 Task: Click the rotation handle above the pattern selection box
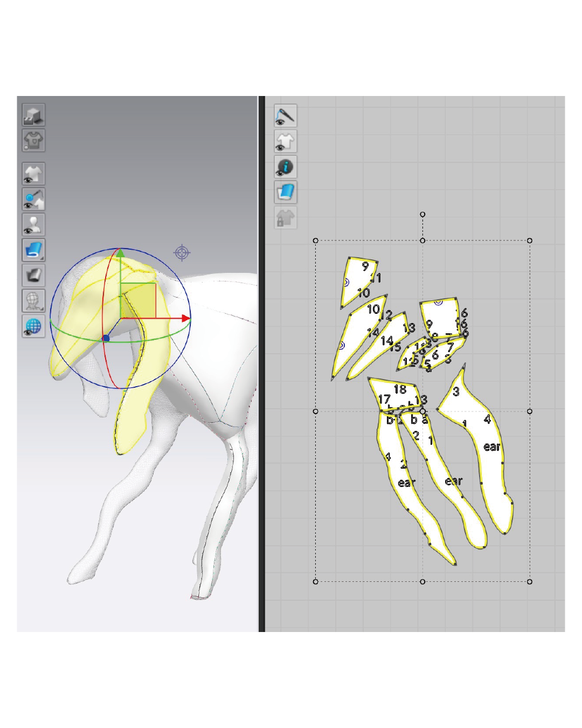pyautogui.click(x=422, y=215)
